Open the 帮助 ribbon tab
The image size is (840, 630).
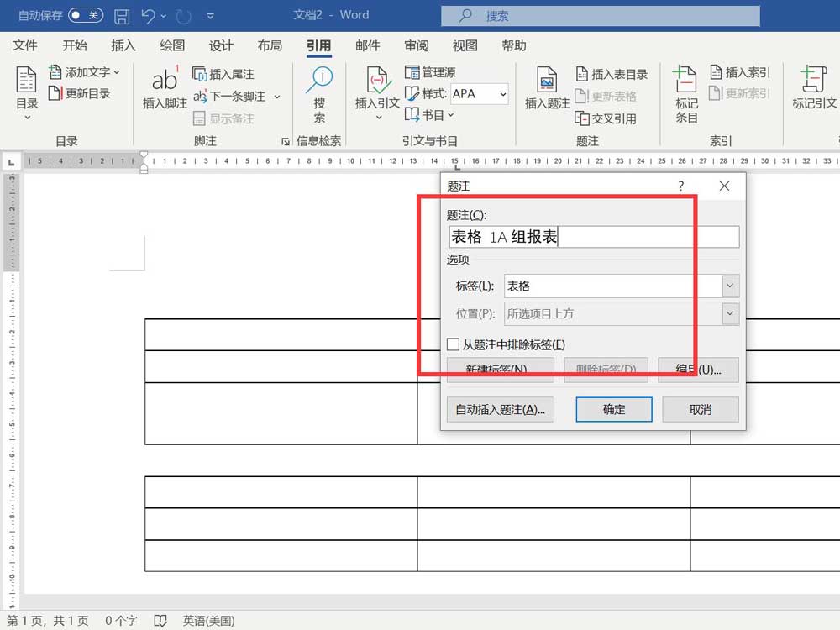pos(514,45)
